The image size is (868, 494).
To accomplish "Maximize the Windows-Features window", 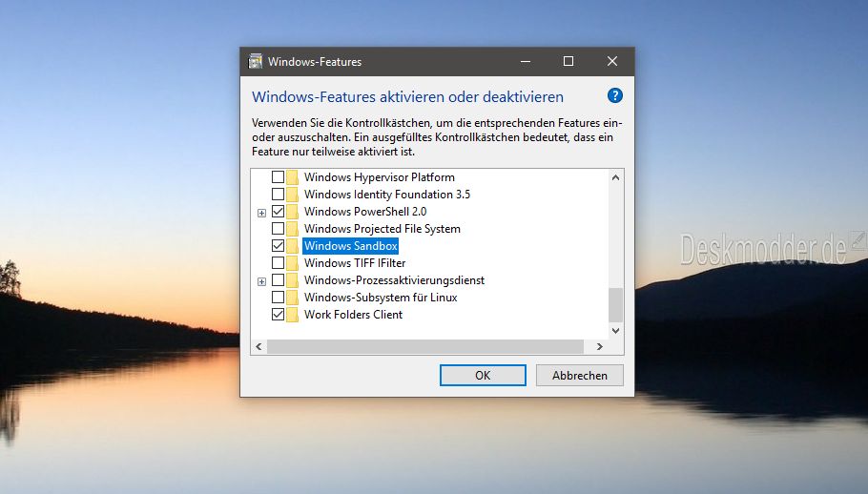I will point(568,61).
